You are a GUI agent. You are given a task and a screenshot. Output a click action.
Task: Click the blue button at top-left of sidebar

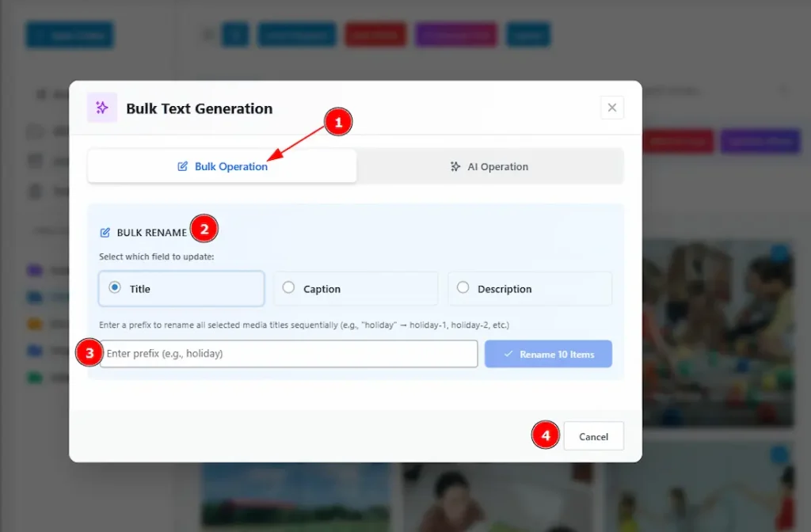click(x=70, y=35)
